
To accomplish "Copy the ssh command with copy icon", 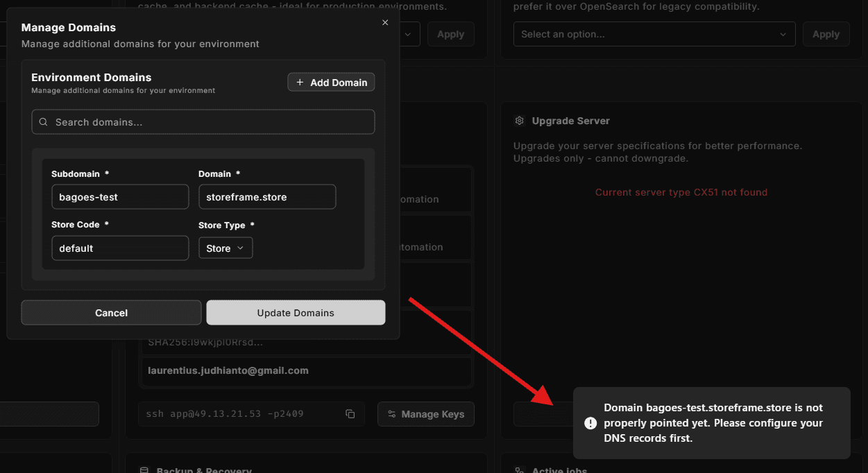I will coord(350,414).
